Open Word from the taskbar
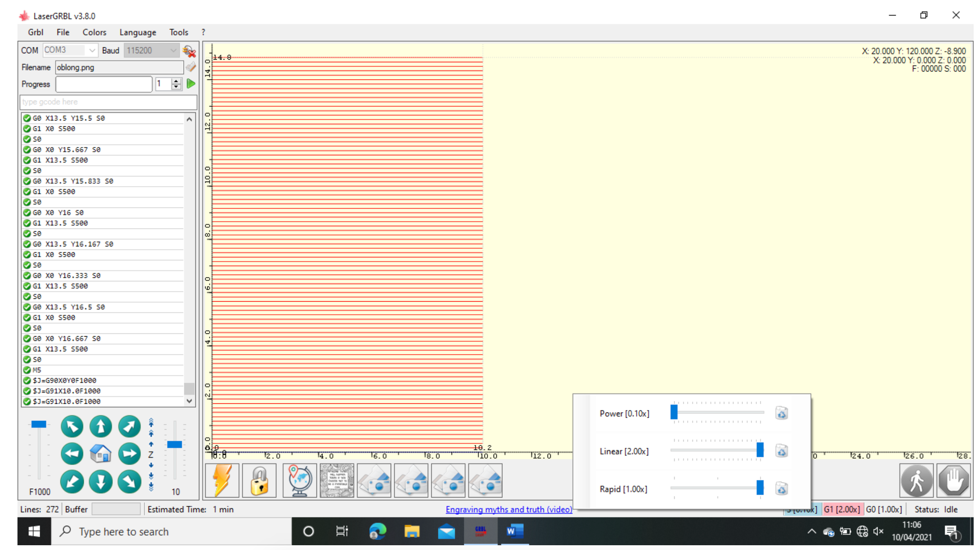Viewport: 980px width, 550px height. pos(515,532)
